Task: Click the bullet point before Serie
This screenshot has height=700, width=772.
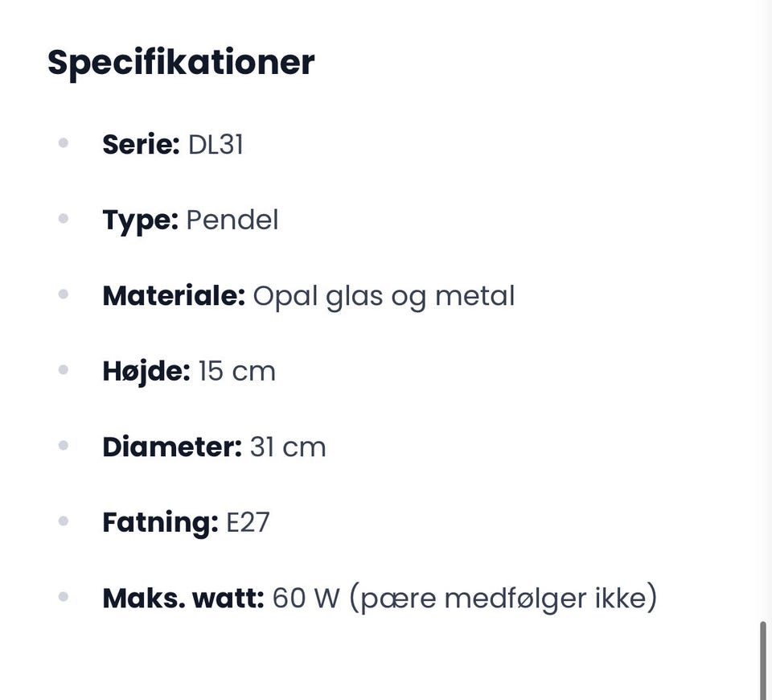Action: pyautogui.click(x=64, y=143)
